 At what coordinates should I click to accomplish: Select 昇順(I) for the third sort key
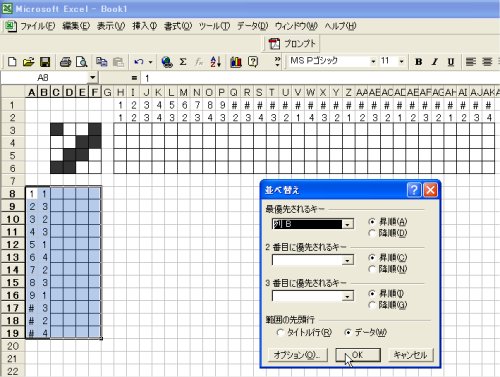pos(372,294)
